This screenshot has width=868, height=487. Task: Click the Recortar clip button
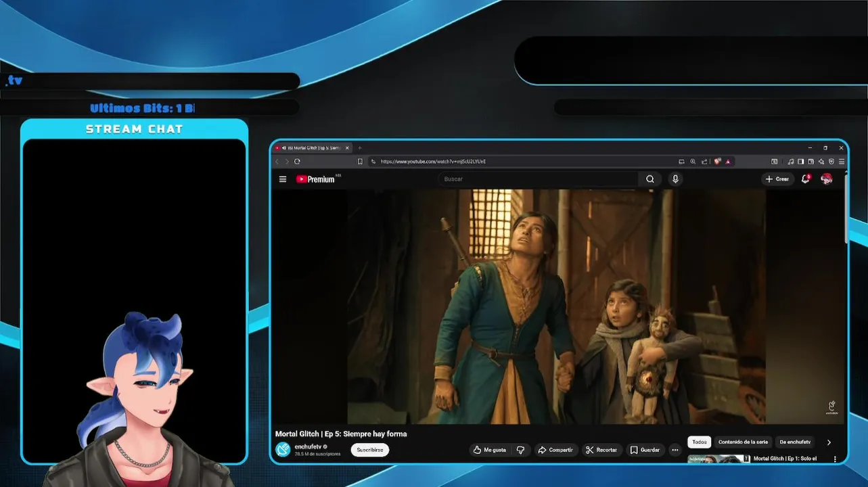[x=601, y=450]
